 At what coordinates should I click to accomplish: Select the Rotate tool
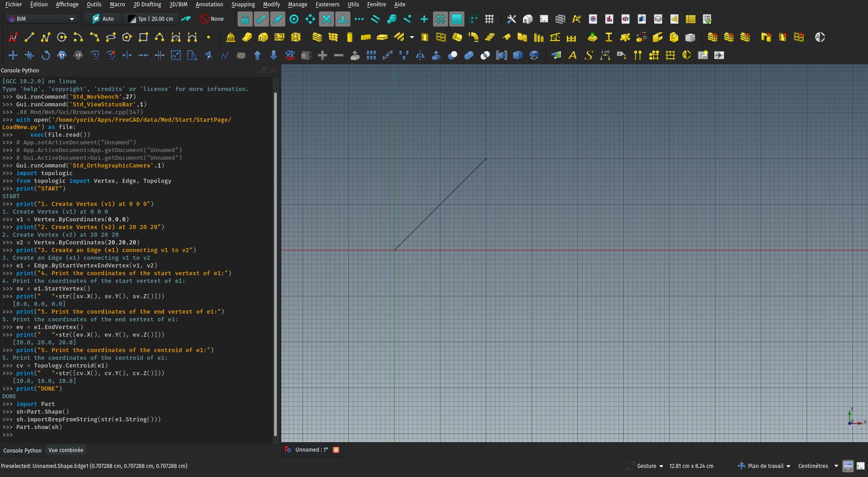click(46, 55)
